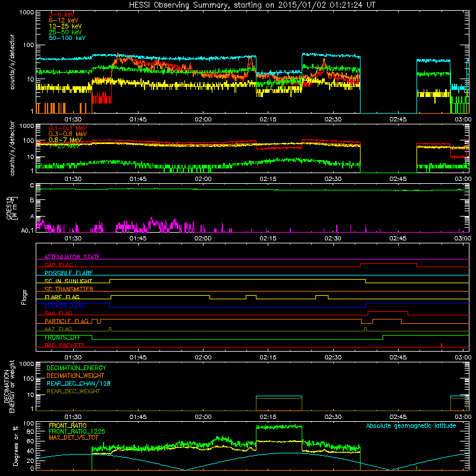Select the 3-6 keV legend label

tap(61, 14)
